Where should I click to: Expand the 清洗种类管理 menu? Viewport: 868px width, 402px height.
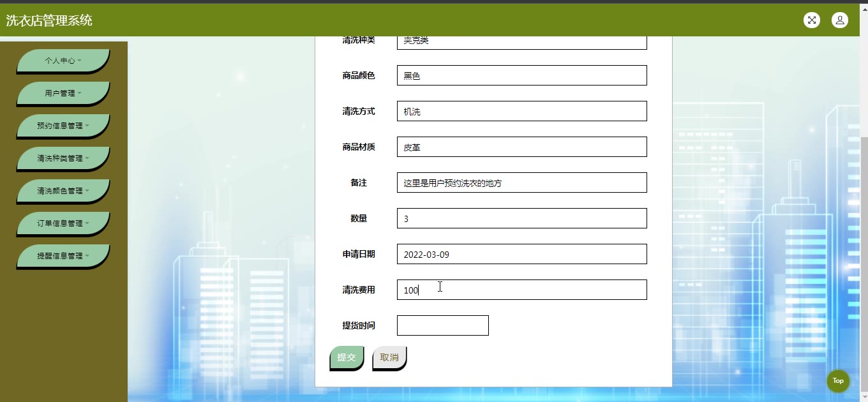(x=63, y=158)
